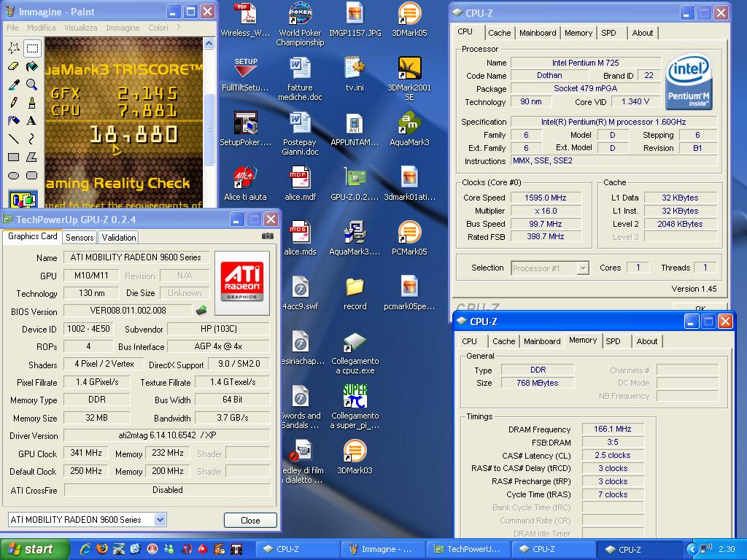This screenshot has width=747, height=560.
Task: Click the GPU Clock 341 MHz field
Action: pyautogui.click(x=86, y=453)
